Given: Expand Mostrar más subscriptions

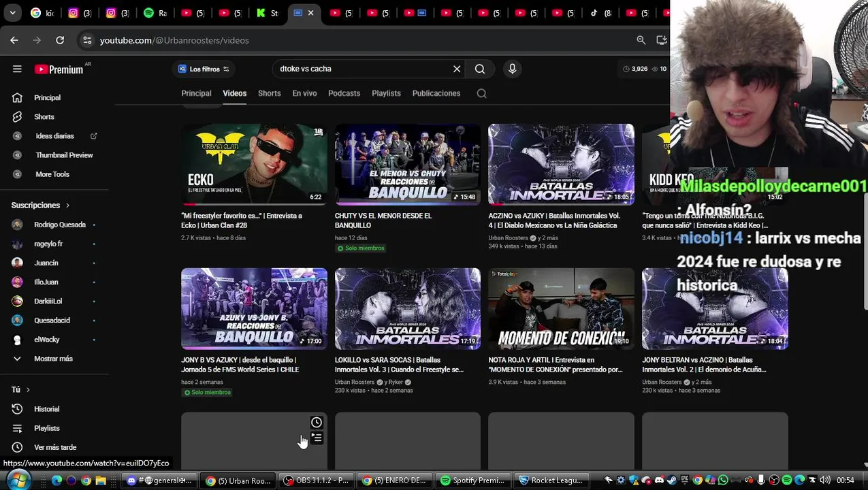Looking at the screenshot, I should (x=53, y=359).
